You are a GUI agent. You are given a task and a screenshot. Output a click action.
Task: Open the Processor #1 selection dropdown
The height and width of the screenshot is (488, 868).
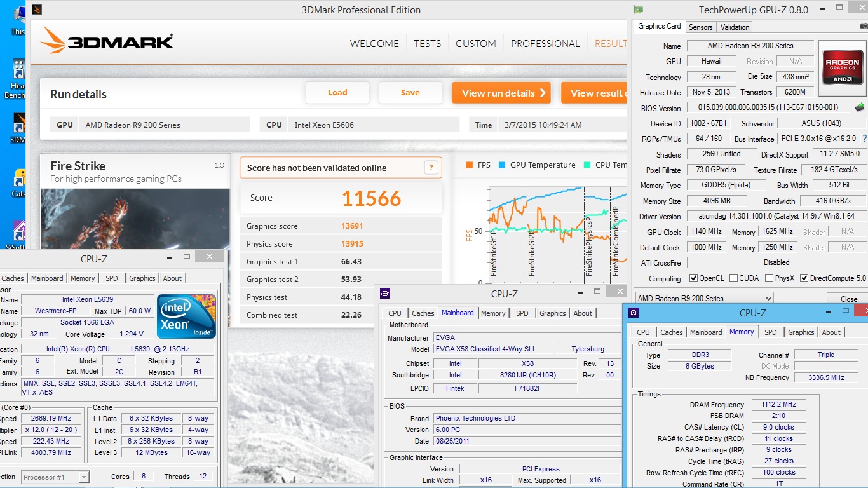tap(55, 477)
